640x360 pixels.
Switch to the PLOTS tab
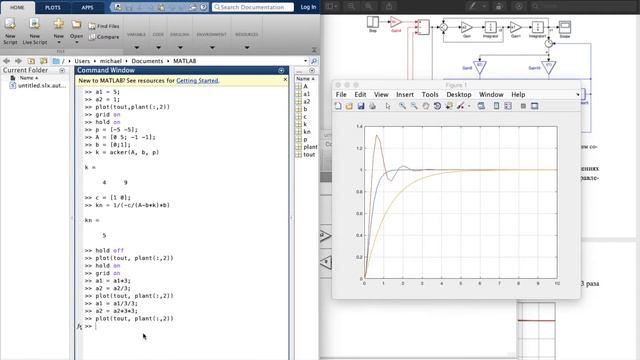coord(53,7)
